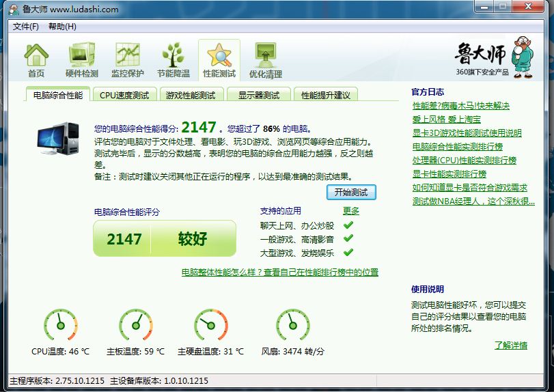554x392 pixels.
Task: Open the 爱上风格 爱上淘宝 link
Action: click(x=447, y=120)
